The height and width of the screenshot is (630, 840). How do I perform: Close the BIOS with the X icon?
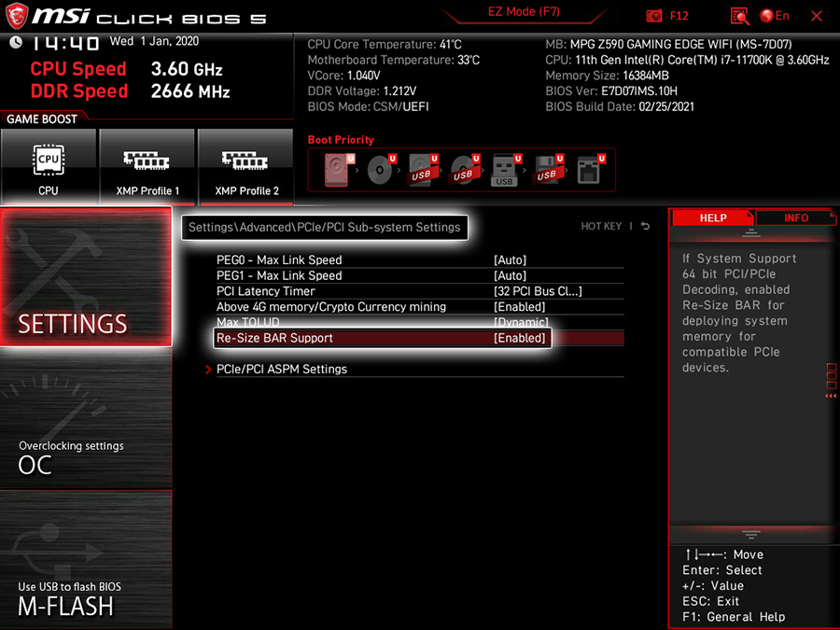pyautogui.click(x=817, y=16)
